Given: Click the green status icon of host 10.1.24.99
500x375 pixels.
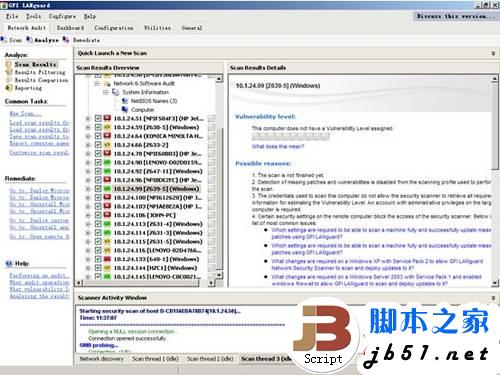Looking at the screenshot, I should 107,189.
